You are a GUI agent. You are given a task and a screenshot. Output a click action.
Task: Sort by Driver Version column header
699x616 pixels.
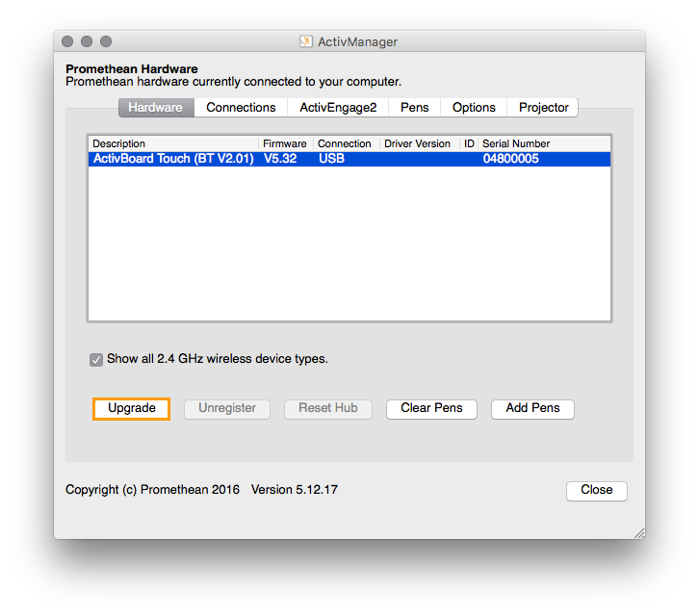point(417,143)
